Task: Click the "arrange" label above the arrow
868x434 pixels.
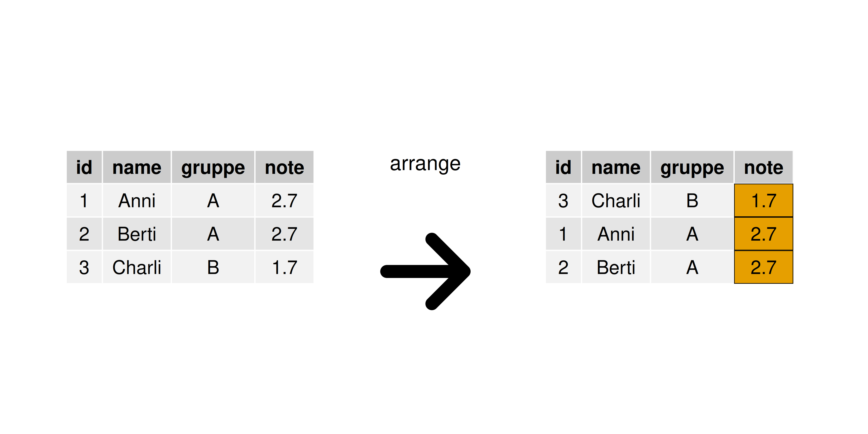Action: (x=425, y=164)
